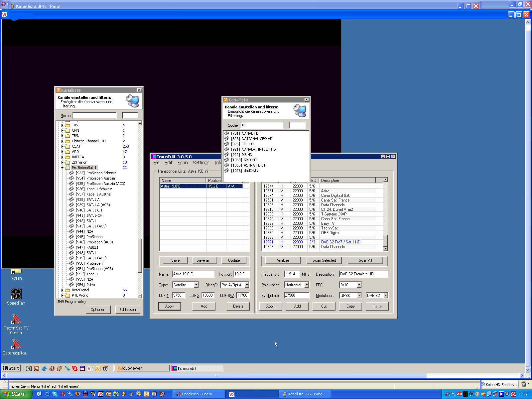
Task: Select the [1076] dhd24.tv entry
Action: 245,171
